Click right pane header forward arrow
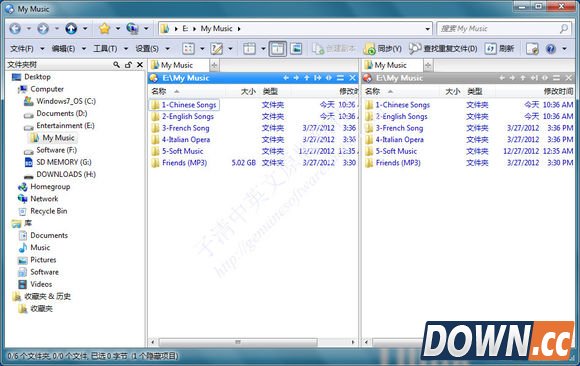 [x=512, y=78]
